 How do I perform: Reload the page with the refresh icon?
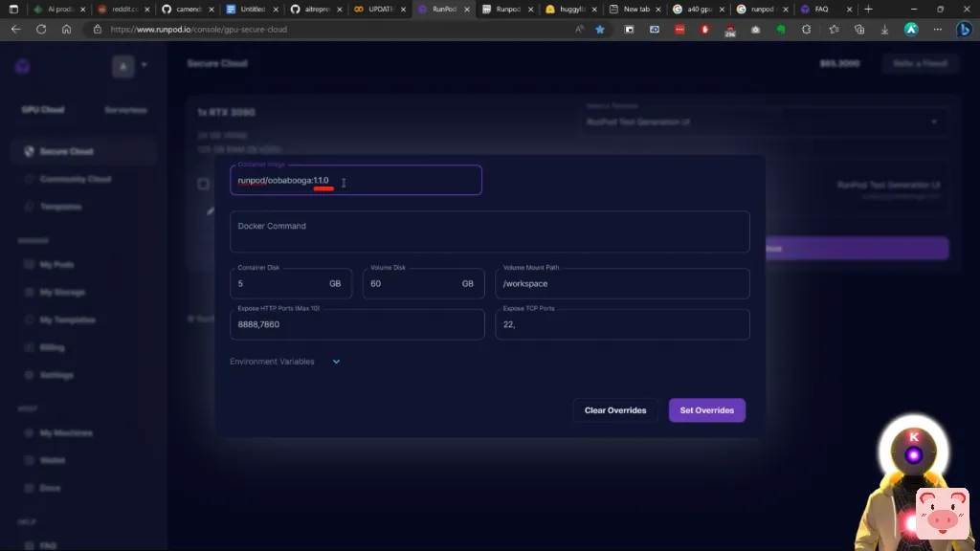click(x=41, y=30)
